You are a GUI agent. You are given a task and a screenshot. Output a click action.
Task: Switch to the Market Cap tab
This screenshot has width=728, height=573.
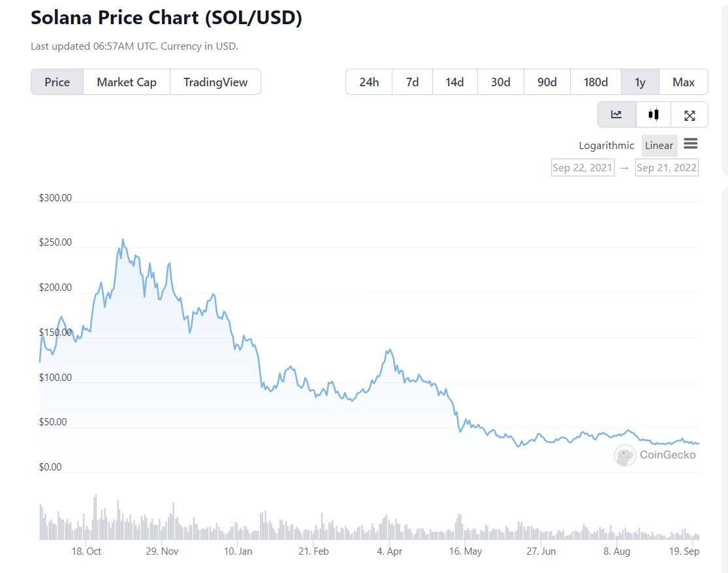126,82
